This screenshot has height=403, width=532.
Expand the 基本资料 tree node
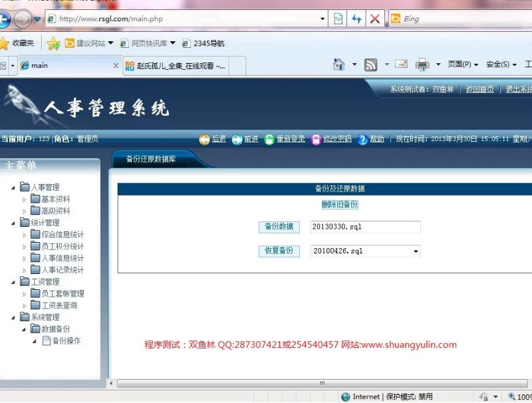(24, 200)
